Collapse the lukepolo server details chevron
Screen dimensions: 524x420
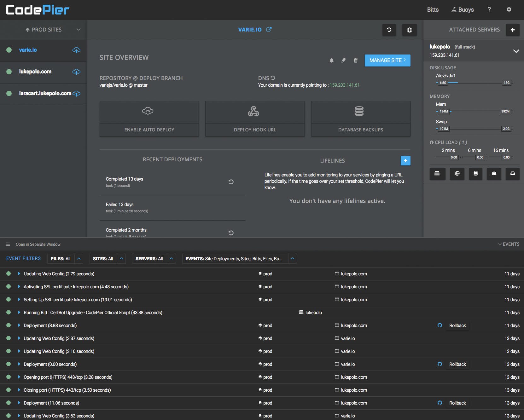click(516, 51)
